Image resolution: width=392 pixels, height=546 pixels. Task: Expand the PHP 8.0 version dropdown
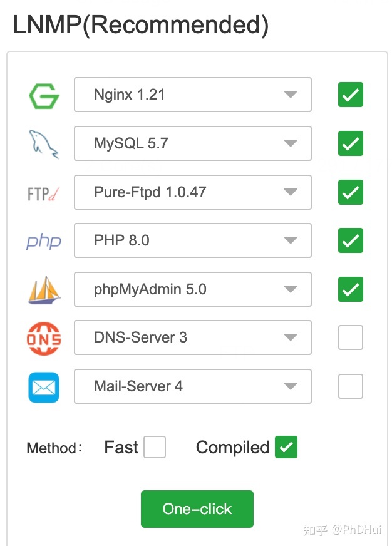(193, 240)
